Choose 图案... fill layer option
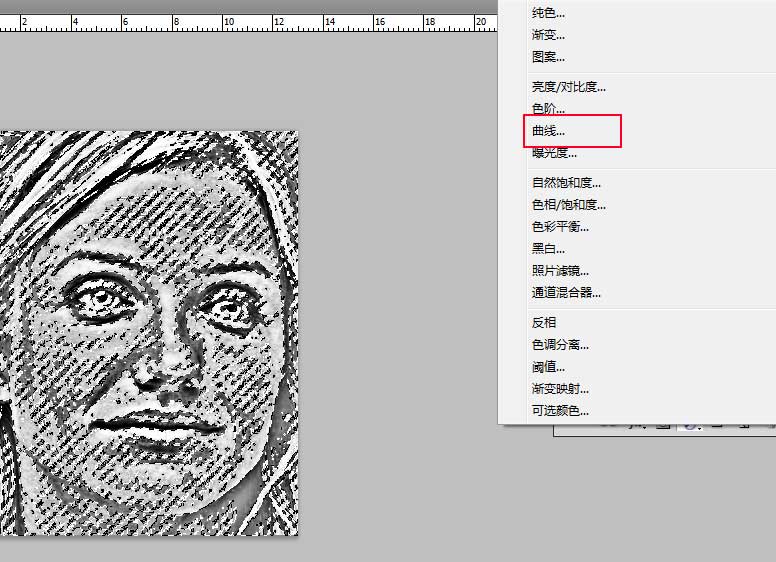This screenshot has width=776, height=562. (548, 57)
